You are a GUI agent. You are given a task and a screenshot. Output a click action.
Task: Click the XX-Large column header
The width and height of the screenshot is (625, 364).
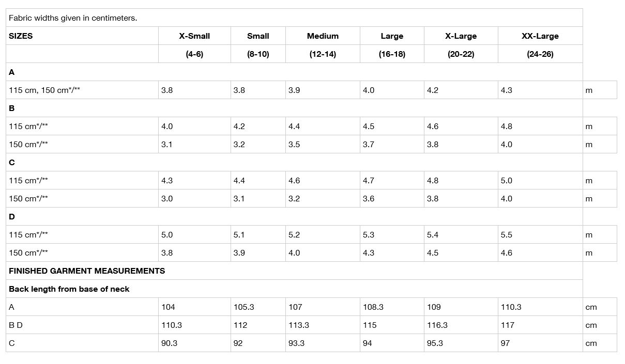(x=540, y=36)
